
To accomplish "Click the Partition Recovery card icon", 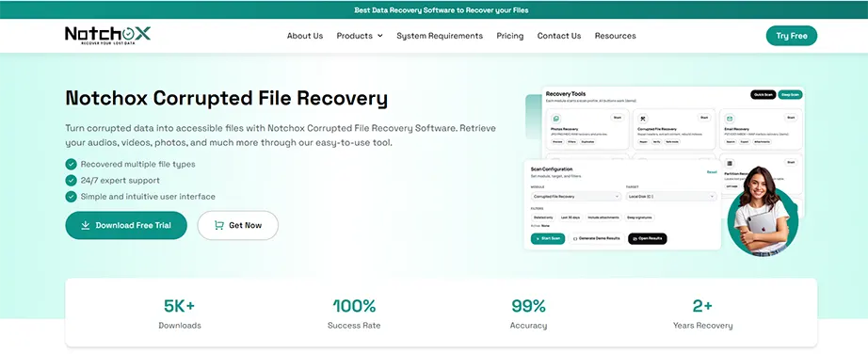I will (x=730, y=163).
